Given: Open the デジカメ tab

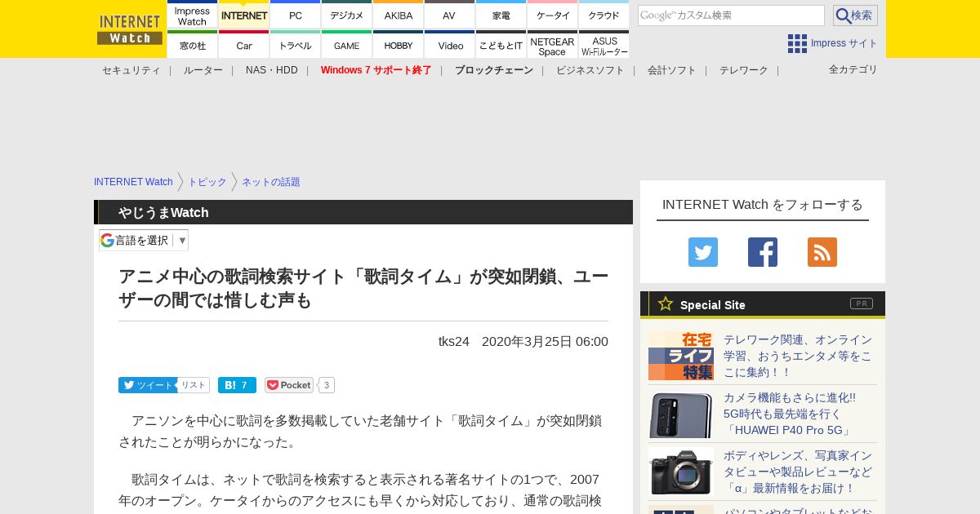Looking at the screenshot, I should [346, 15].
